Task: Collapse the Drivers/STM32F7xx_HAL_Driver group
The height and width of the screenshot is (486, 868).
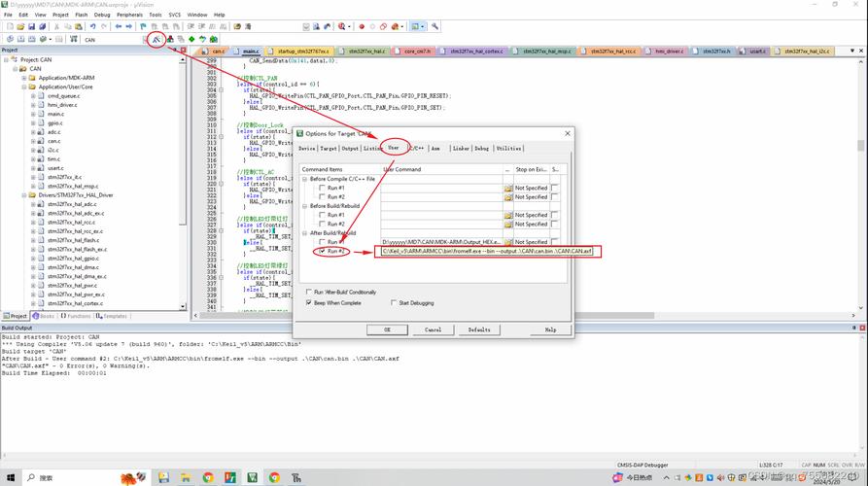Action: 25,195
